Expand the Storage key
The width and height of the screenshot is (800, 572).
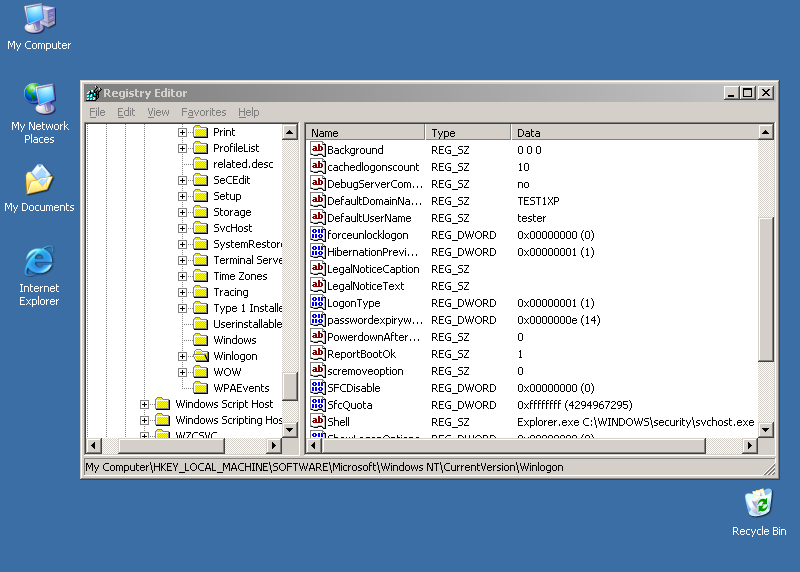point(182,212)
